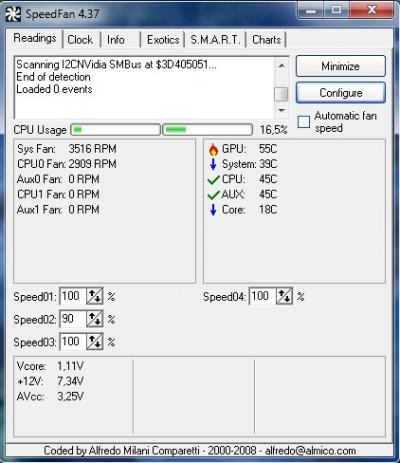Click the log scrollbar down arrow

pyautogui.click(x=282, y=111)
